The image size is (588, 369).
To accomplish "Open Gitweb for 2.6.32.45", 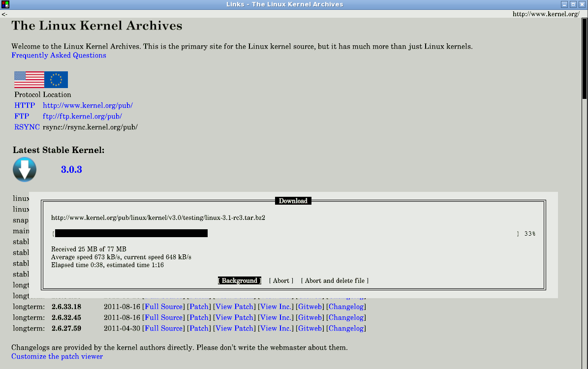I will click(x=310, y=318).
